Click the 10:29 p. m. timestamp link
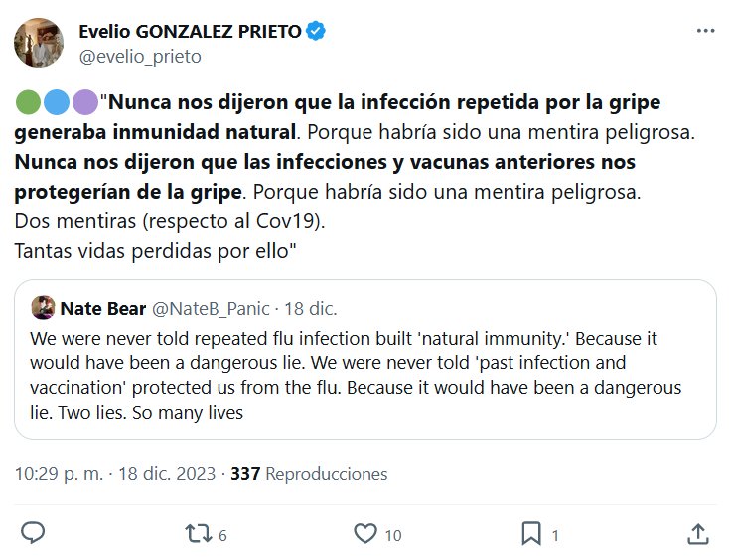 (60, 474)
